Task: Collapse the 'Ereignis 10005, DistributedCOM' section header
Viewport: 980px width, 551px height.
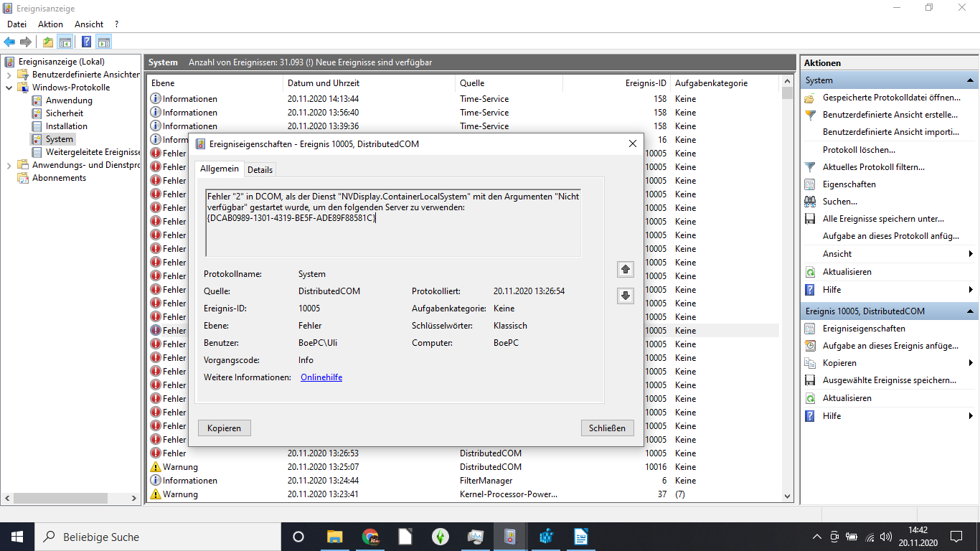Action: point(971,311)
